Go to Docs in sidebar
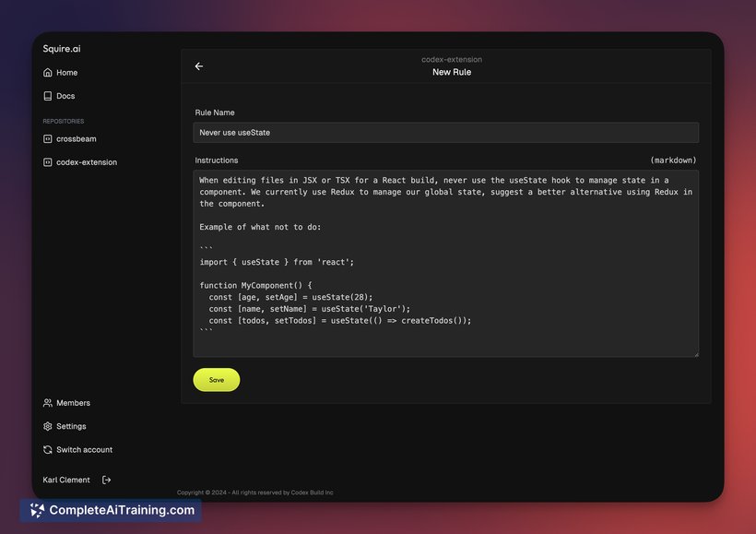Viewport: 756px width, 534px height. coord(59,96)
